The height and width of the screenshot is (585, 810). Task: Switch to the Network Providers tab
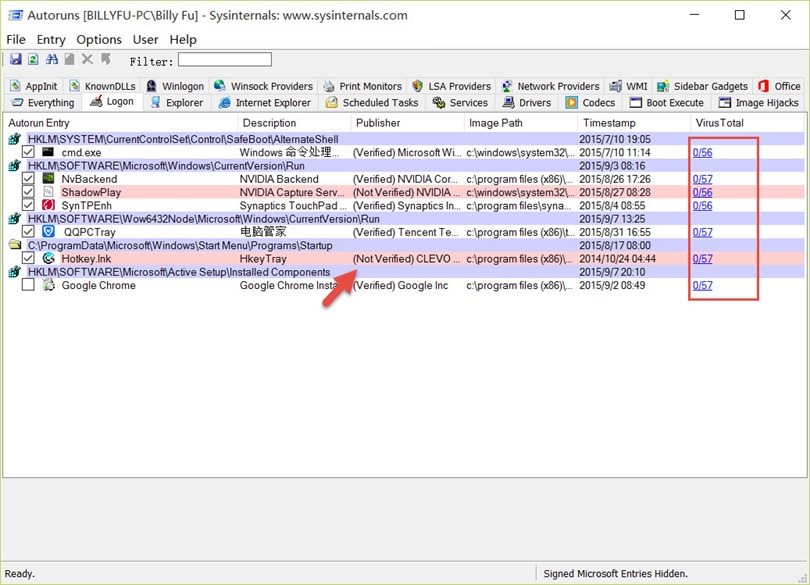551,86
